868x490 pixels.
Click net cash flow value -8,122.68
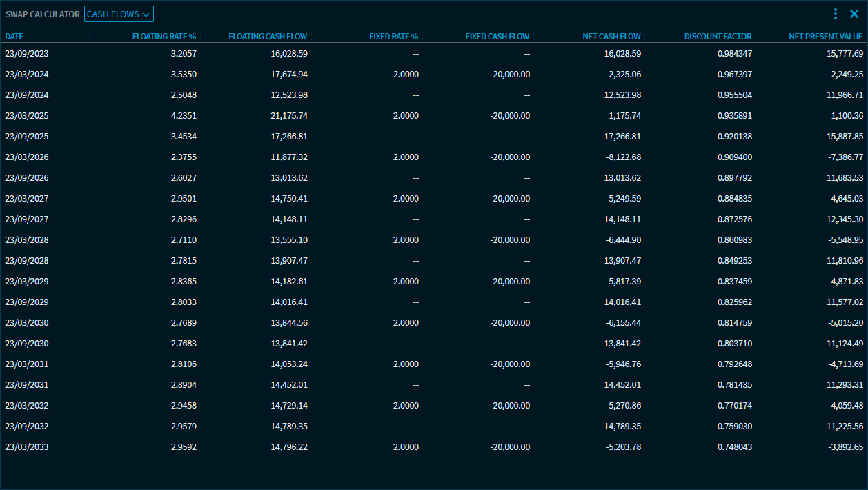click(x=622, y=157)
